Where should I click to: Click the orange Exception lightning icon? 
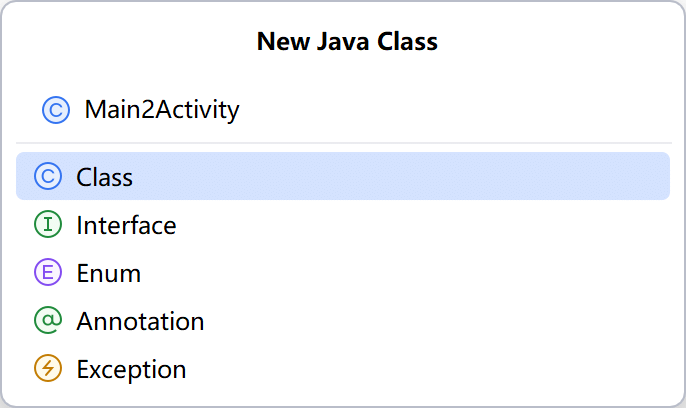[48, 369]
